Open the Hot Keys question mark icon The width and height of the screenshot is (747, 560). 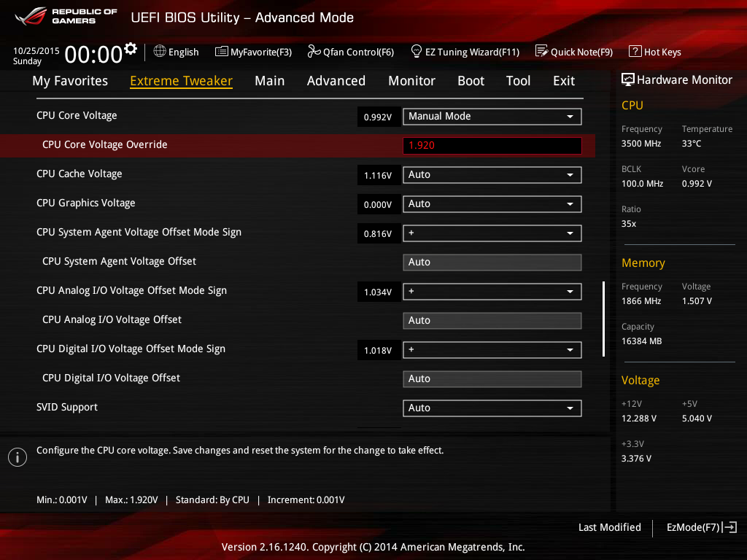point(635,51)
